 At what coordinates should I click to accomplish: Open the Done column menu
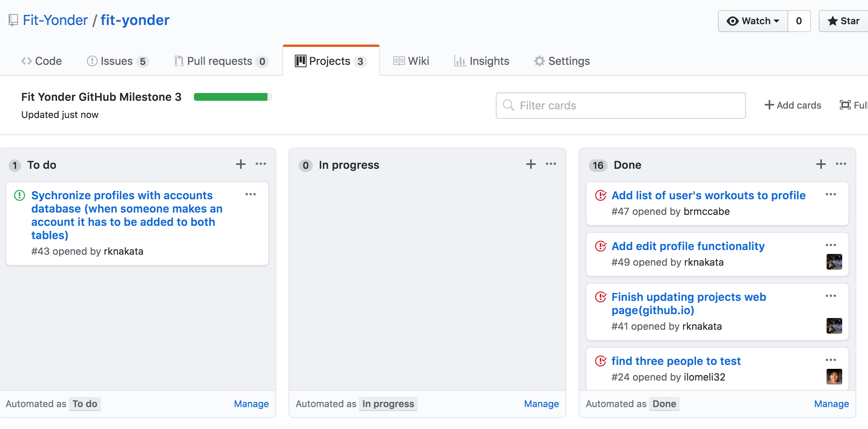(841, 164)
